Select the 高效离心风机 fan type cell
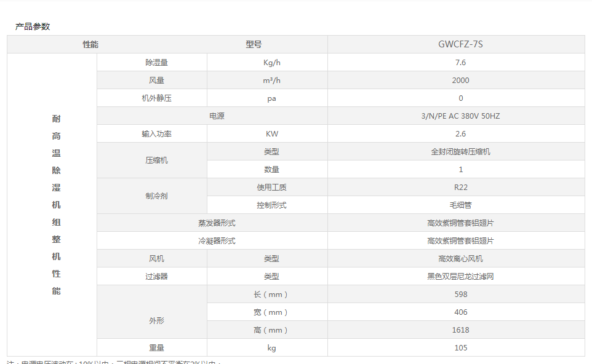Screen dimensions: 592x364 460,258
